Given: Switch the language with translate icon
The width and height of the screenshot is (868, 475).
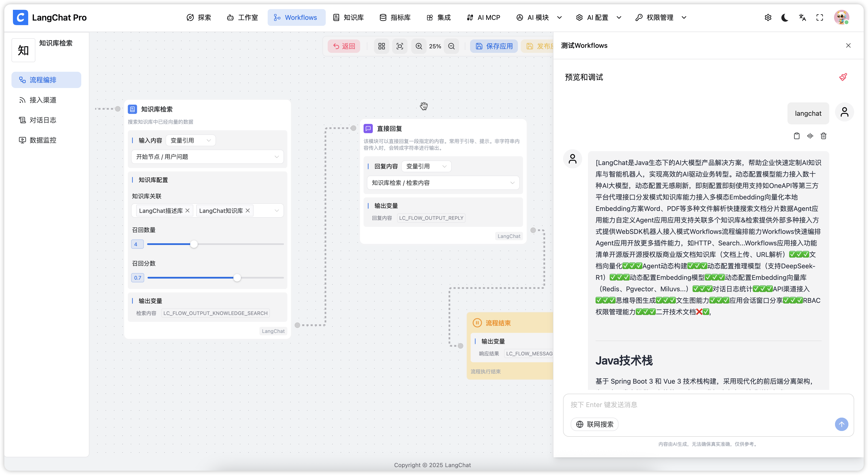Looking at the screenshot, I should (x=802, y=17).
